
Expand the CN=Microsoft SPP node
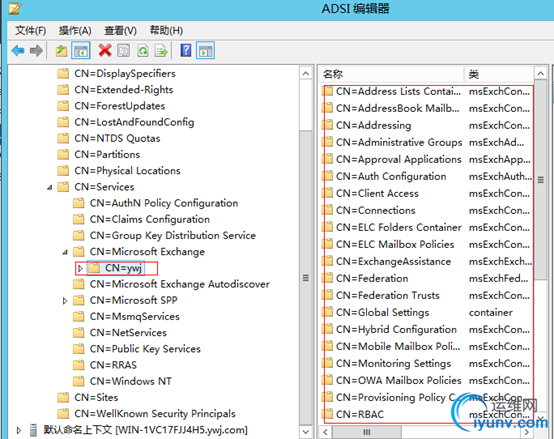65,301
